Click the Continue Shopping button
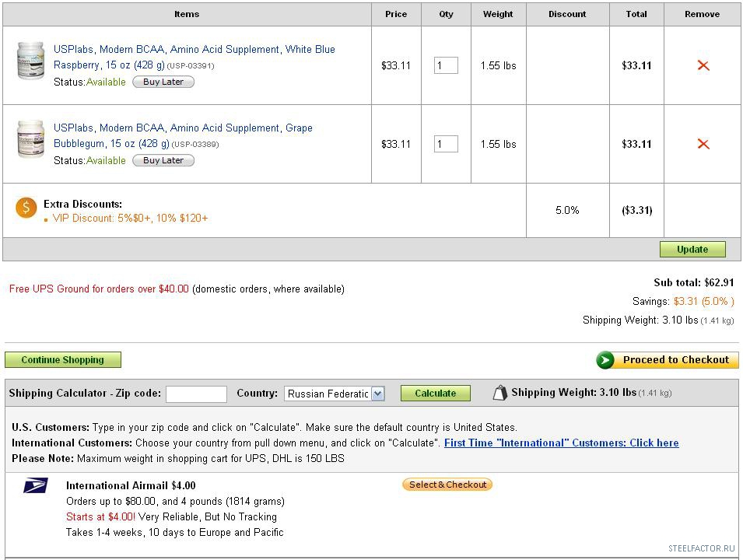This screenshot has height=560, width=743. (63, 360)
